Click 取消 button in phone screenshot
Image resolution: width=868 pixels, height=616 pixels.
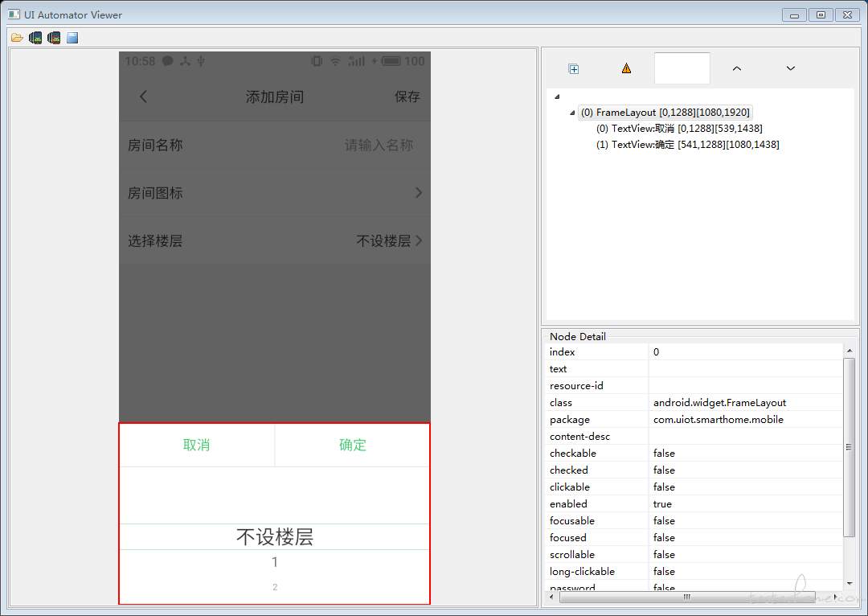click(x=197, y=445)
